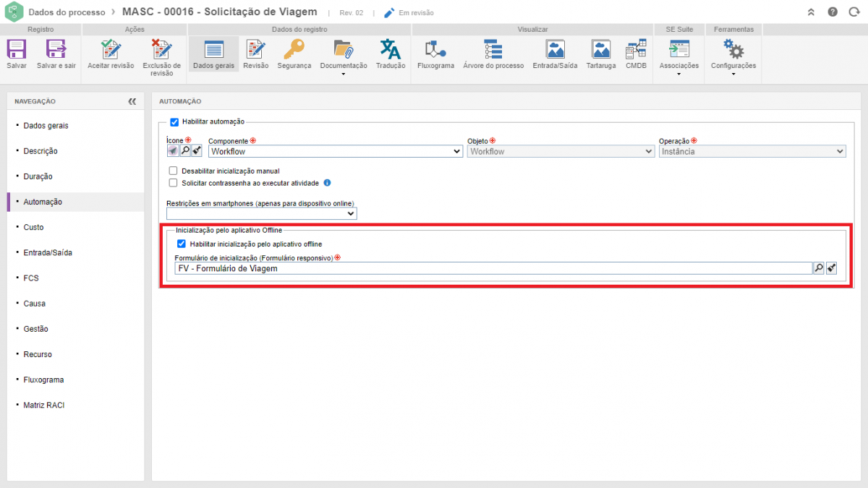The width and height of the screenshot is (868, 488).
Task: Select Custo in navigation panel
Action: coord(33,227)
